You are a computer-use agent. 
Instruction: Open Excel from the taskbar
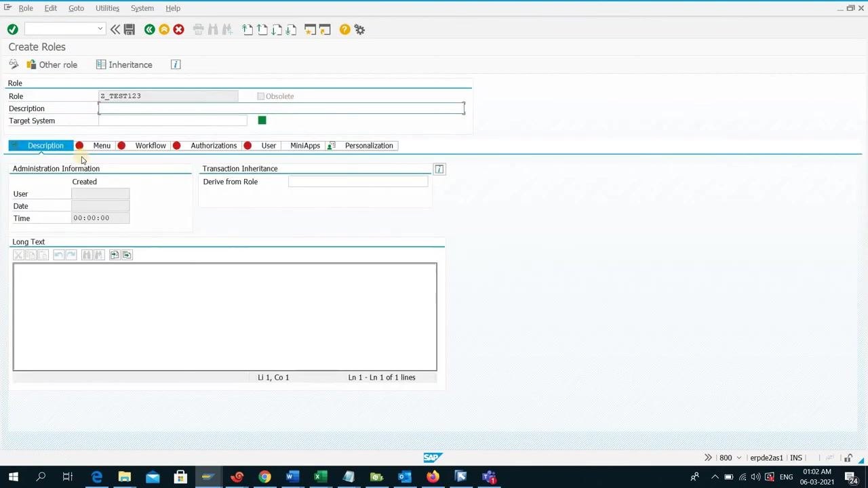[x=321, y=477]
